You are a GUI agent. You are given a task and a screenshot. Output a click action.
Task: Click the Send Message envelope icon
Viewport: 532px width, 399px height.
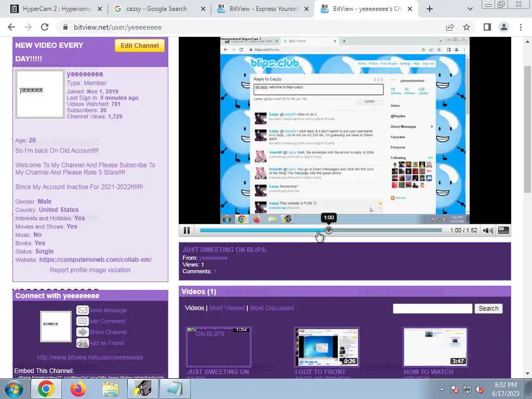(83, 310)
